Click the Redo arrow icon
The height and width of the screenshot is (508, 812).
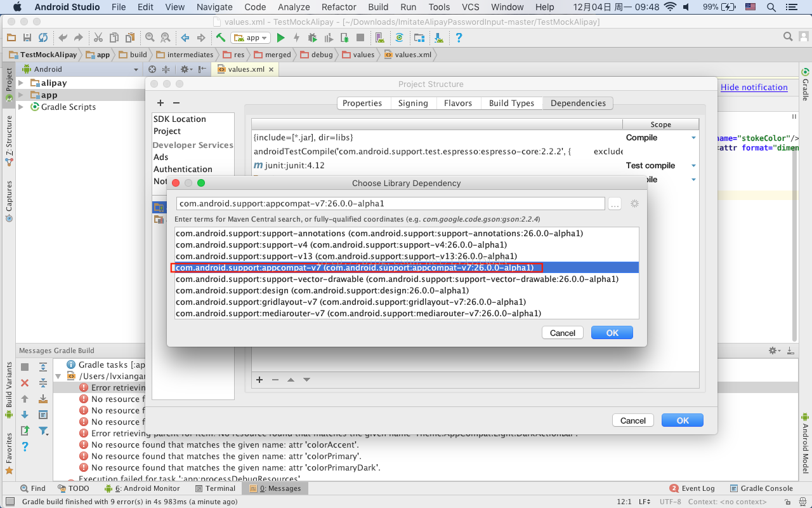click(x=78, y=37)
